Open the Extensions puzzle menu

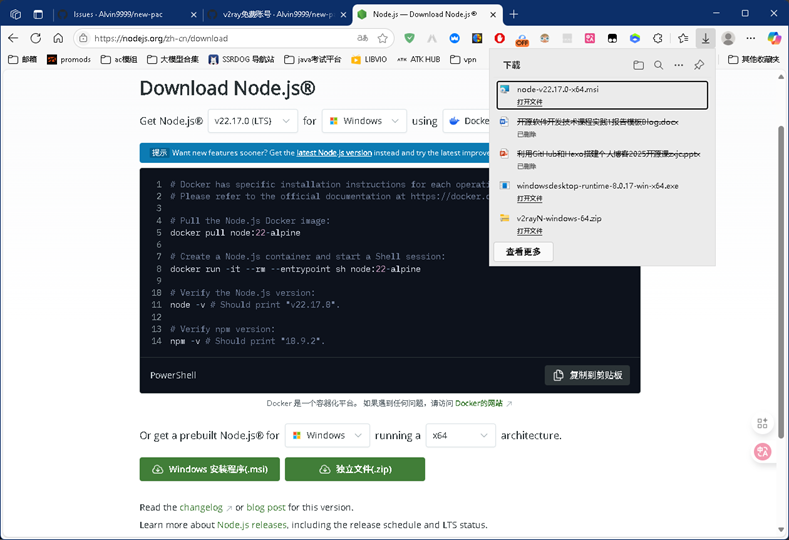658,38
